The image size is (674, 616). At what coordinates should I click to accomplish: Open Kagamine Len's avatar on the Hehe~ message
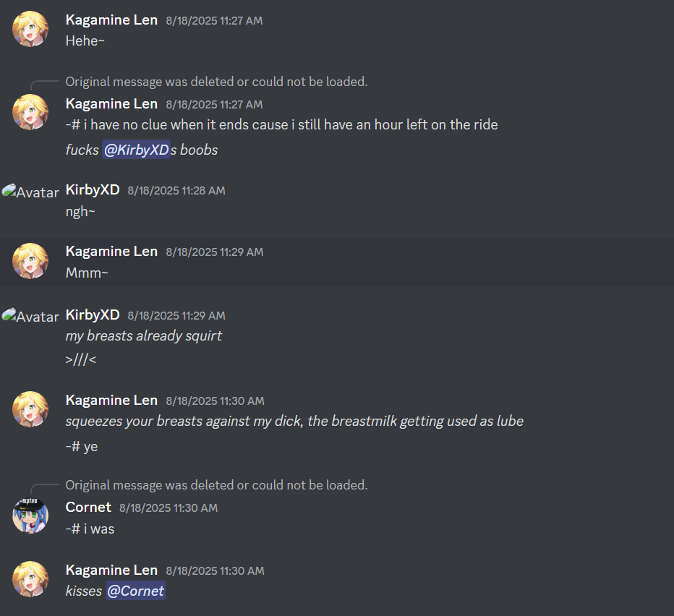tap(30, 29)
